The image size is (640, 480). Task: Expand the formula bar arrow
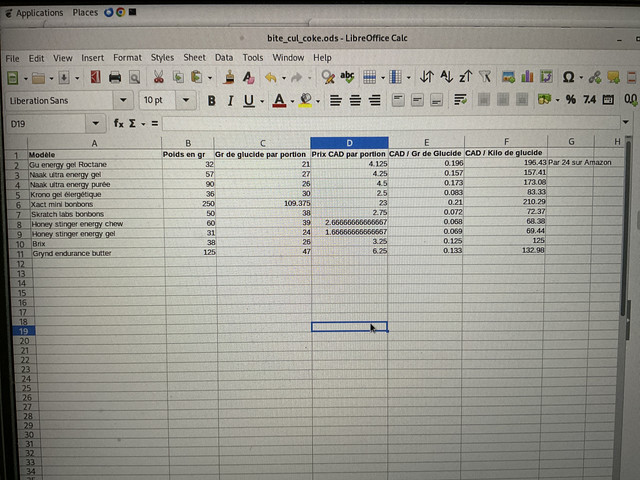[x=625, y=122]
